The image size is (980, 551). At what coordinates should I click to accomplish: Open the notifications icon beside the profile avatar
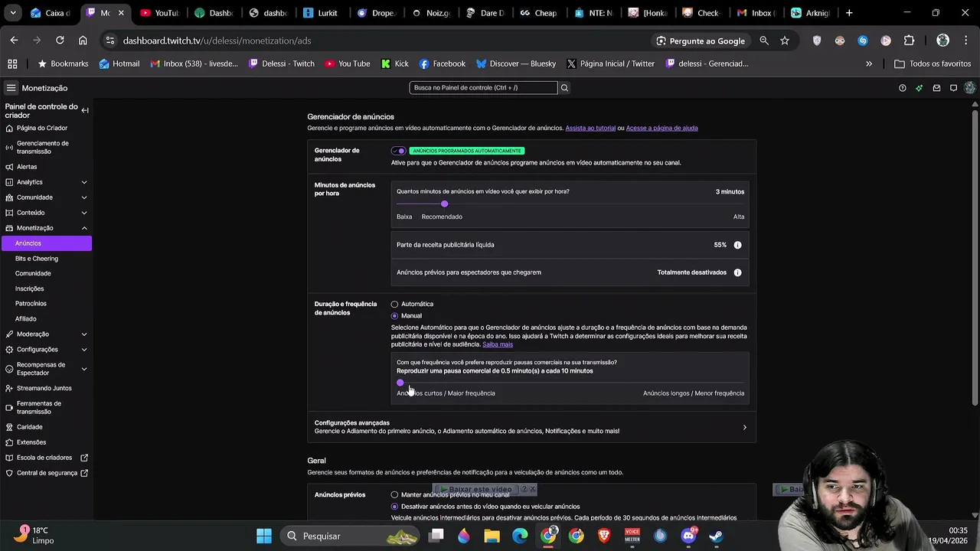click(x=953, y=88)
